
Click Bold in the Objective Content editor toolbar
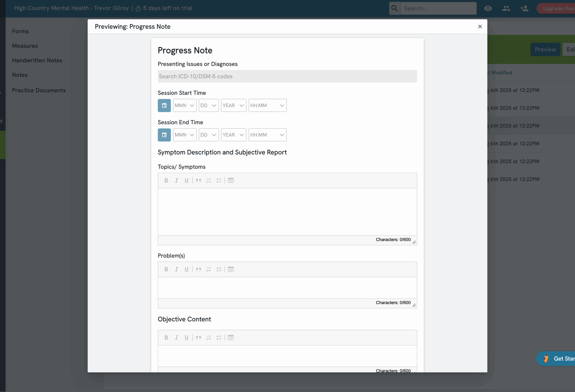166,337
